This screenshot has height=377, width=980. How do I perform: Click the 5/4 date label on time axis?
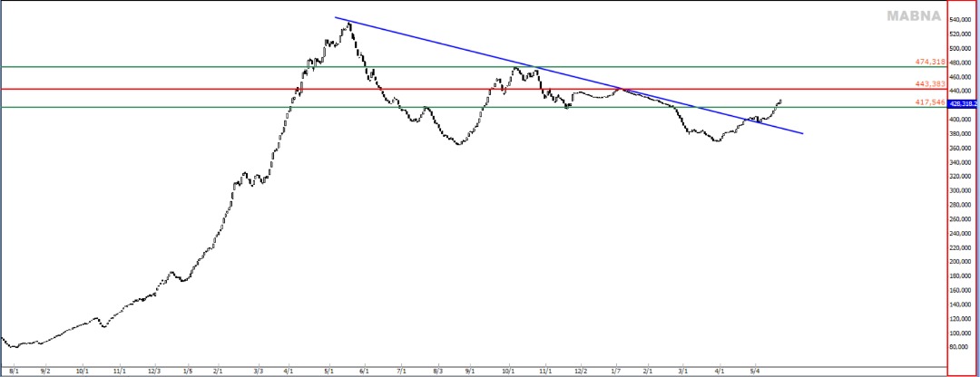(x=754, y=371)
